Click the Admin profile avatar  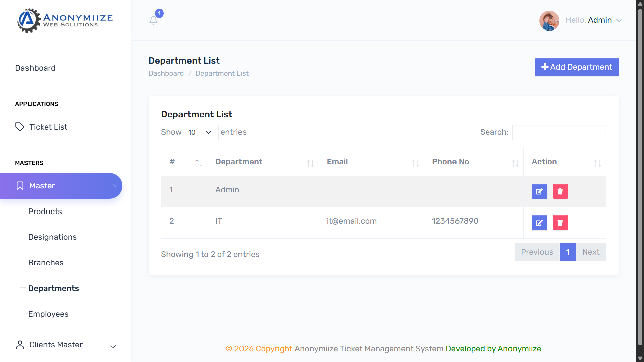pos(549,20)
